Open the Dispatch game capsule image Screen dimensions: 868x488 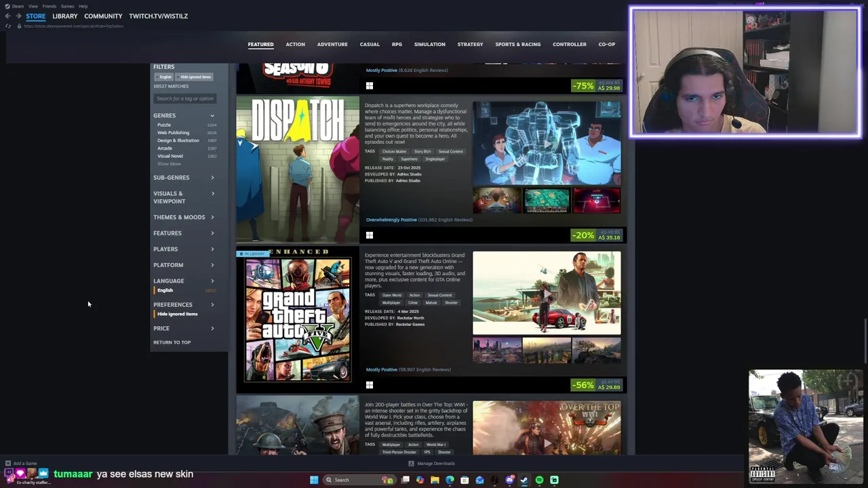(298, 170)
